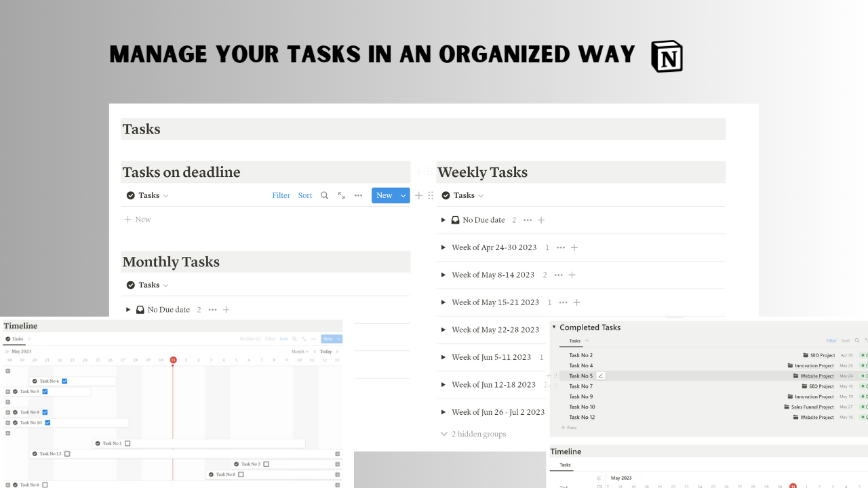Viewport: 868px width, 488px height.
Task: Expand Week of Jun 5-11 2023 group
Action: pos(443,357)
